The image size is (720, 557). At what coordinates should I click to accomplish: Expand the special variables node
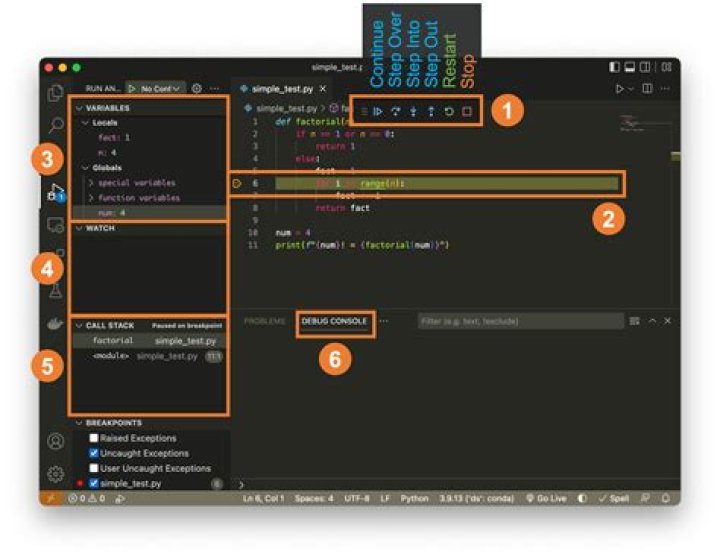(x=91, y=183)
